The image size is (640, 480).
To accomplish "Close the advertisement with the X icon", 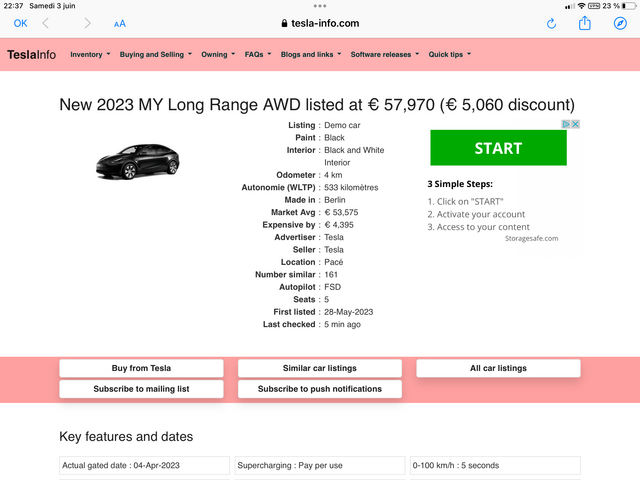I will [x=575, y=124].
